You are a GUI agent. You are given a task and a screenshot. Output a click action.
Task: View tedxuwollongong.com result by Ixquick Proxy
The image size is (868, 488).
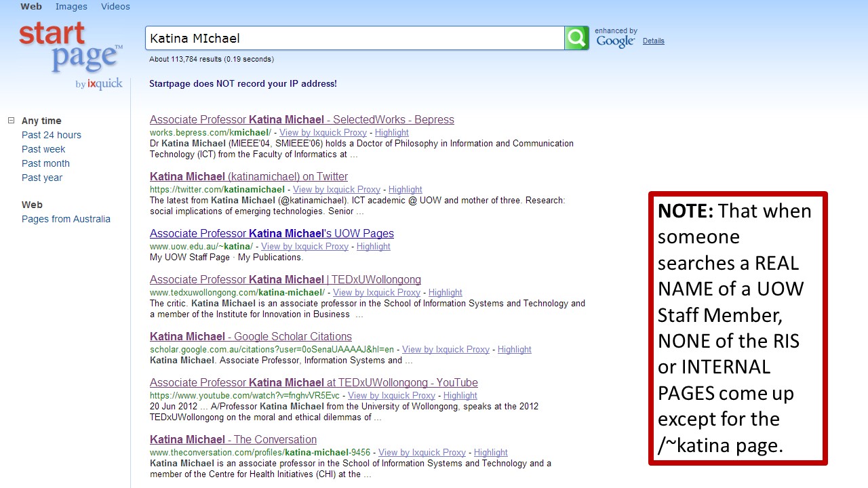tap(376, 293)
